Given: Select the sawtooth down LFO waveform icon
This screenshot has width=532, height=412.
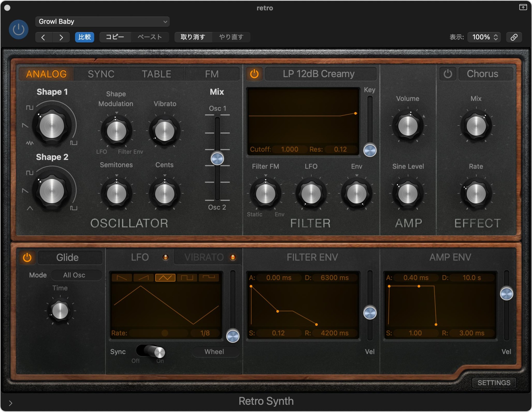Looking at the screenshot, I should pos(122,278).
